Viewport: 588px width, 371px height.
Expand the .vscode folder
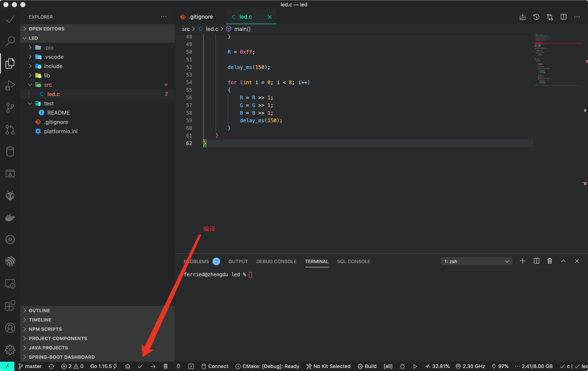(x=97, y=57)
